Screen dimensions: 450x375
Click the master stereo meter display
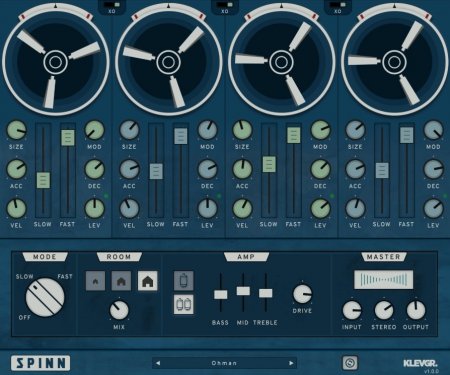point(384,279)
